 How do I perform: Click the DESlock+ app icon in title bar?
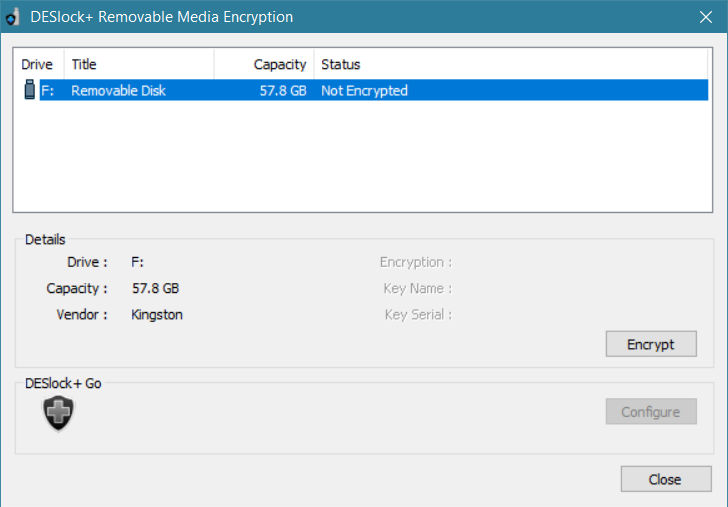pos(13,17)
